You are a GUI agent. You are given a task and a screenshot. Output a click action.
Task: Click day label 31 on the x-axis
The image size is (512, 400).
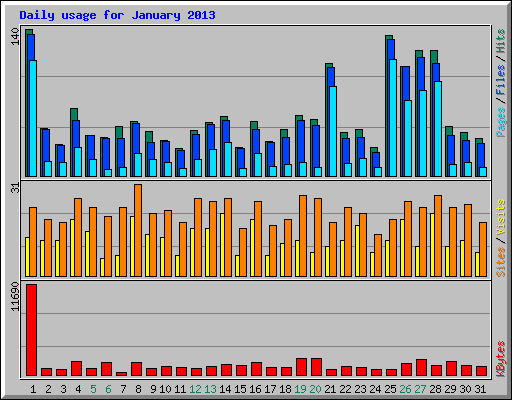point(480,389)
